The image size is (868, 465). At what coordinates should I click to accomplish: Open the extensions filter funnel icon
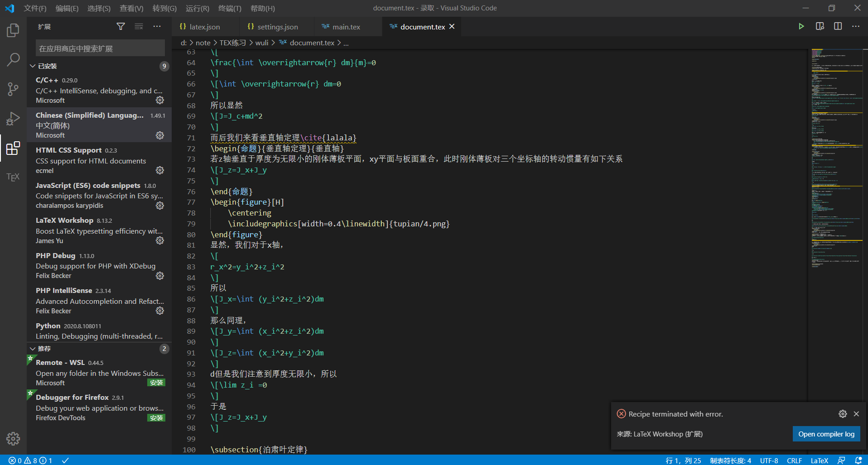click(x=121, y=26)
